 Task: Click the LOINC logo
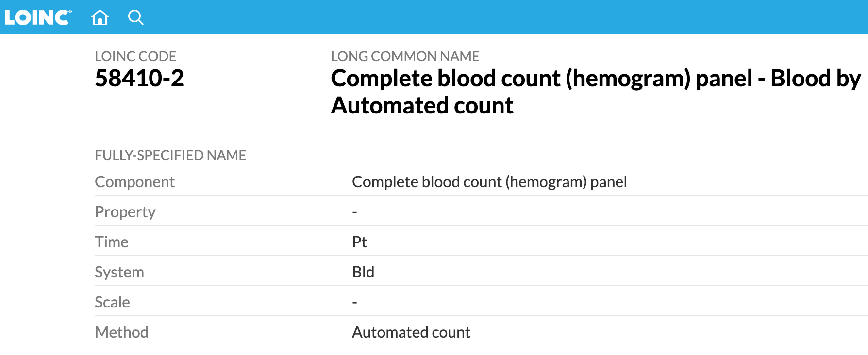[x=38, y=17]
